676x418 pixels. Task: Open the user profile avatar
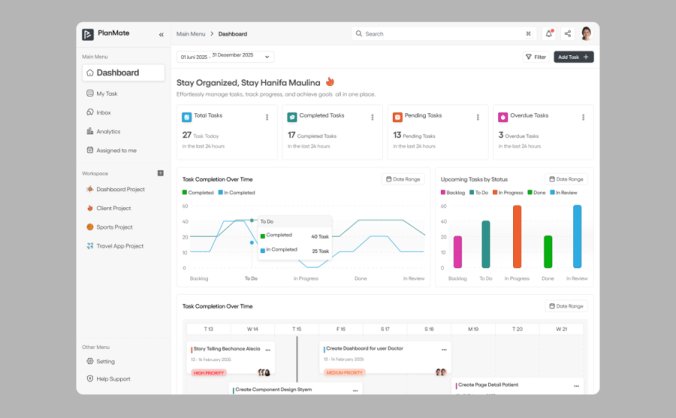586,33
